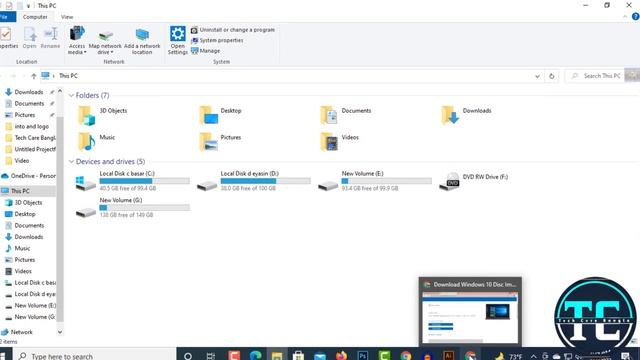Select DVD RW Drive (F:)
Screen dimensions: 640x360
click(473, 181)
